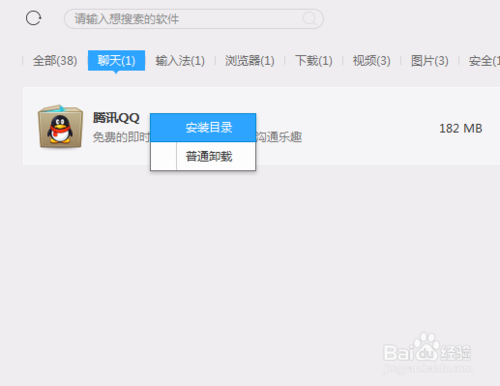500x386 pixels.
Task: Switch to the 图片(3) tab
Action: 430,61
